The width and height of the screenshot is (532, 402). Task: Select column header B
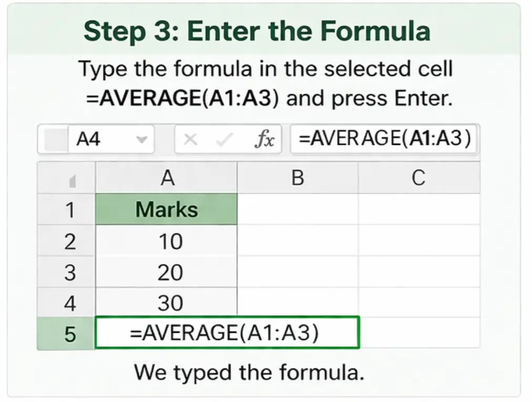298,178
